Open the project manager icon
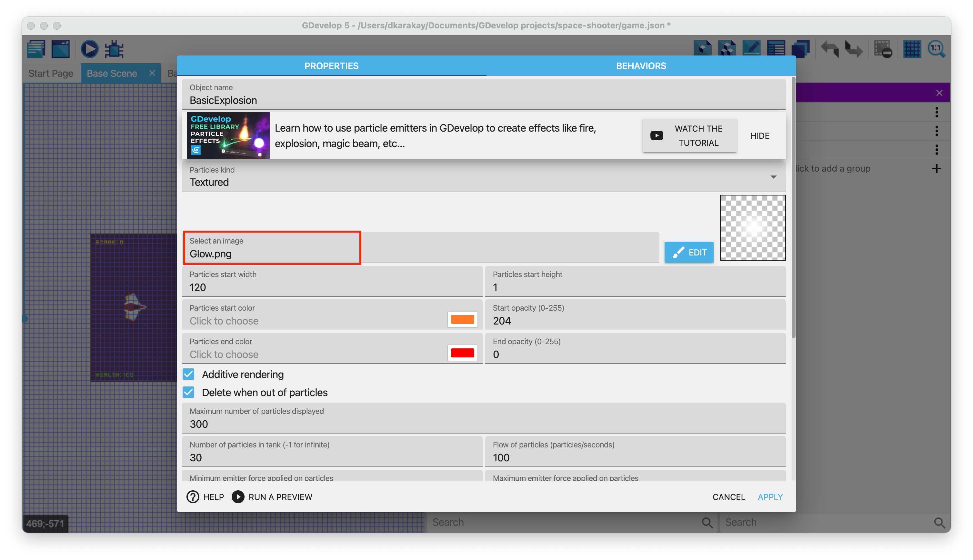The width and height of the screenshot is (973, 560). point(36,49)
